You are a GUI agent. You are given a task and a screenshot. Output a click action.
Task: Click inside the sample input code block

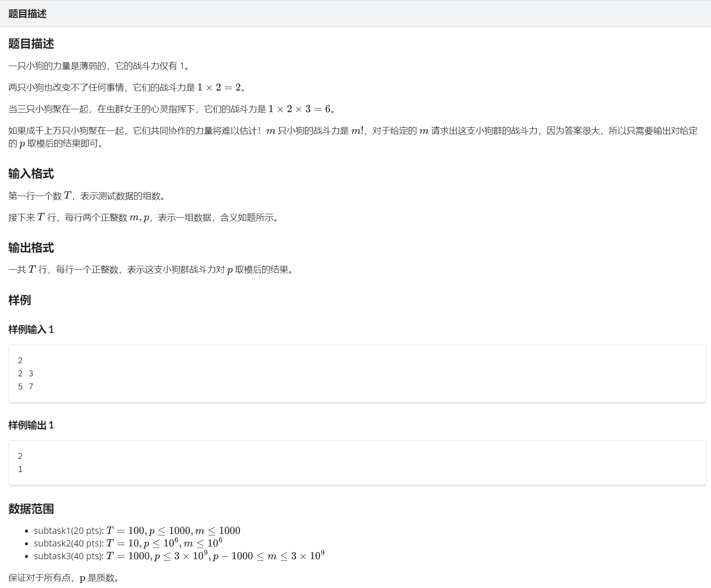357,373
